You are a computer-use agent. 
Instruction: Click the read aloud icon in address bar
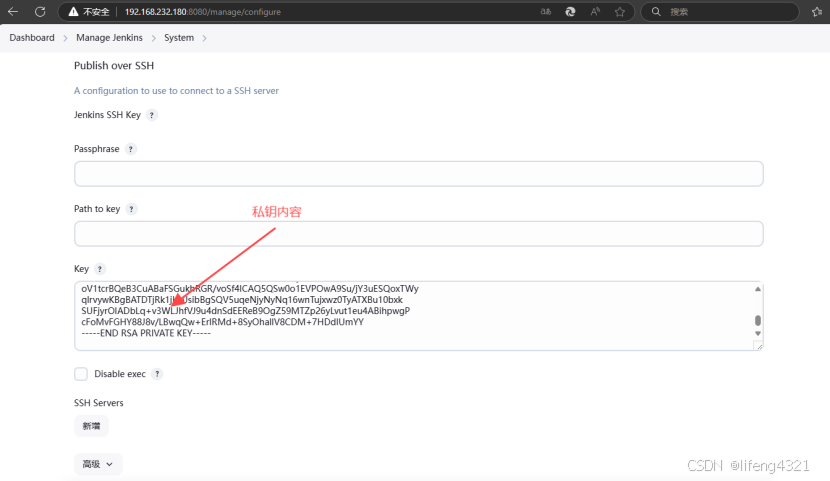(595, 11)
